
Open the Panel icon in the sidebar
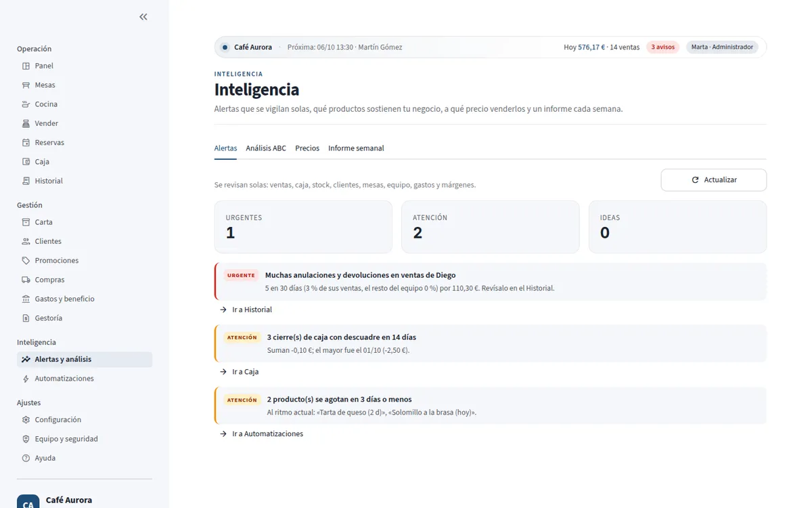click(26, 66)
